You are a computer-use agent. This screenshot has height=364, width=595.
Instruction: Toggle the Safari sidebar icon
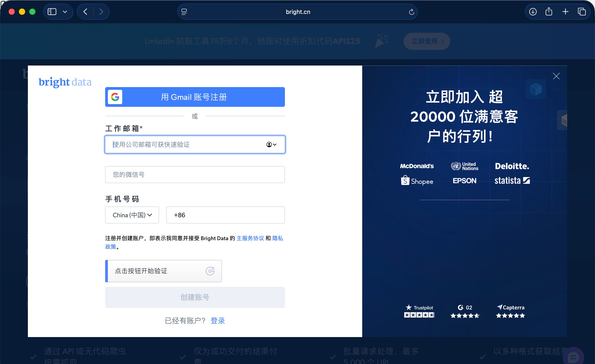52,12
